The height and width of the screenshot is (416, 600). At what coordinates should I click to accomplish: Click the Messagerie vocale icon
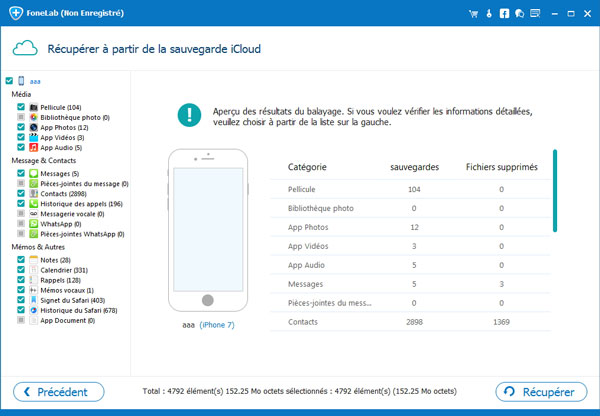click(34, 214)
